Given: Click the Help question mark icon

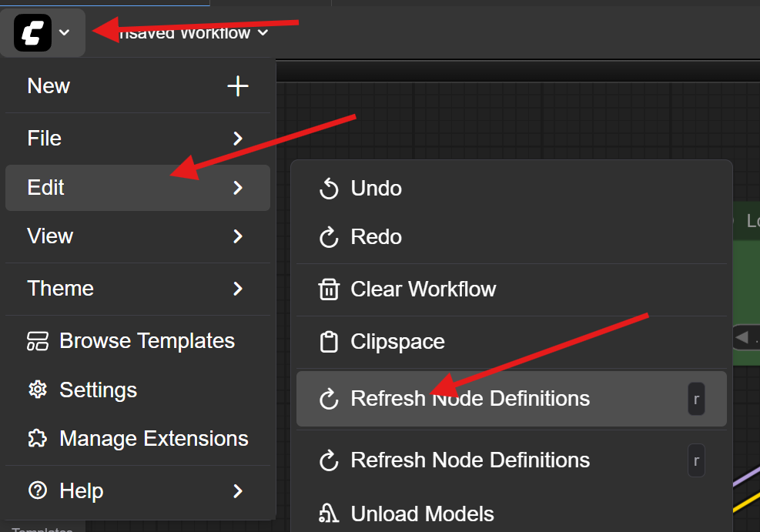Looking at the screenshot, I should pos(37,490).
